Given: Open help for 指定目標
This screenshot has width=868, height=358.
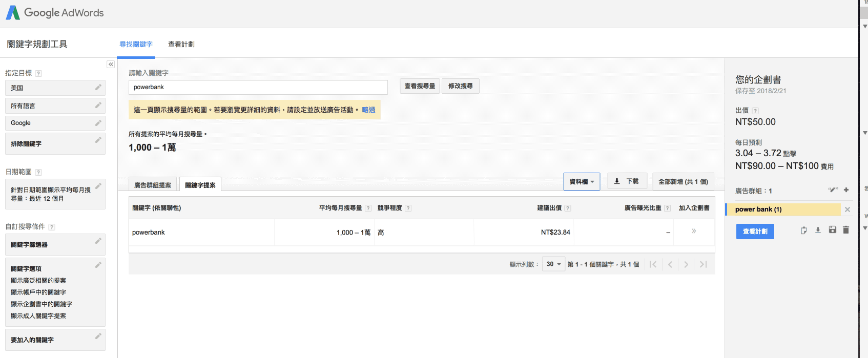Looking at the screenshot, I should point(38,73).
